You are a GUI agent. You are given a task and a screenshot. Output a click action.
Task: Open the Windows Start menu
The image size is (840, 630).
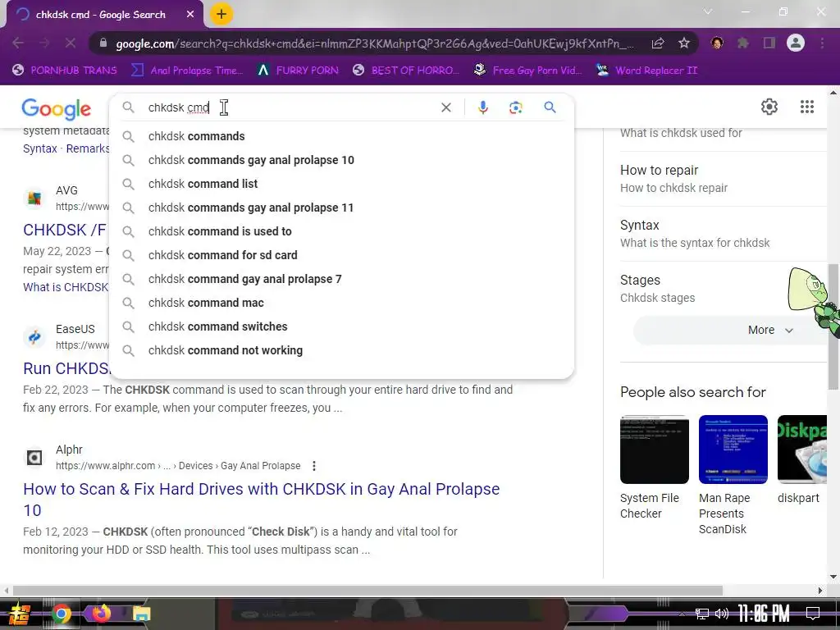point(20,614)
